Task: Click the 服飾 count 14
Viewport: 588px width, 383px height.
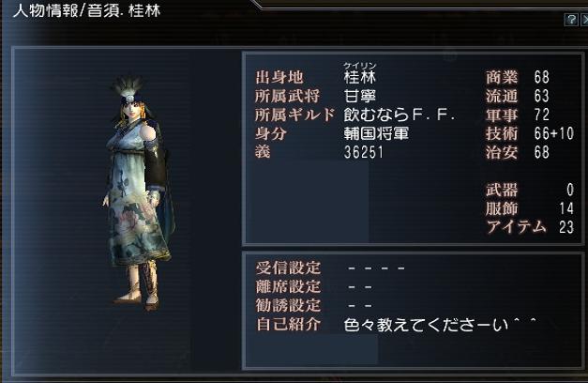Action: click(x=566, y=208)
